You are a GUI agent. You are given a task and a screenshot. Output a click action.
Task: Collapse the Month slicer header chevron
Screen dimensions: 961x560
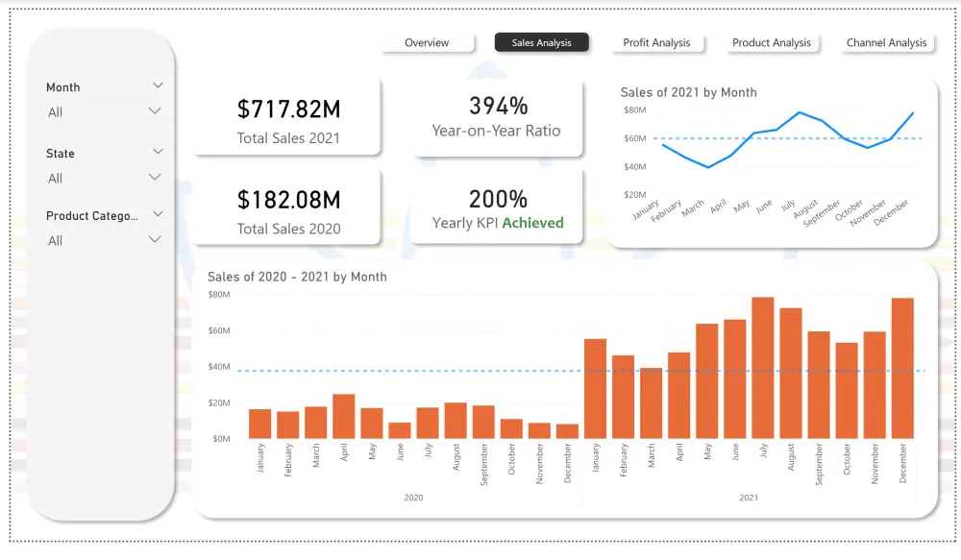coord(158,85)
